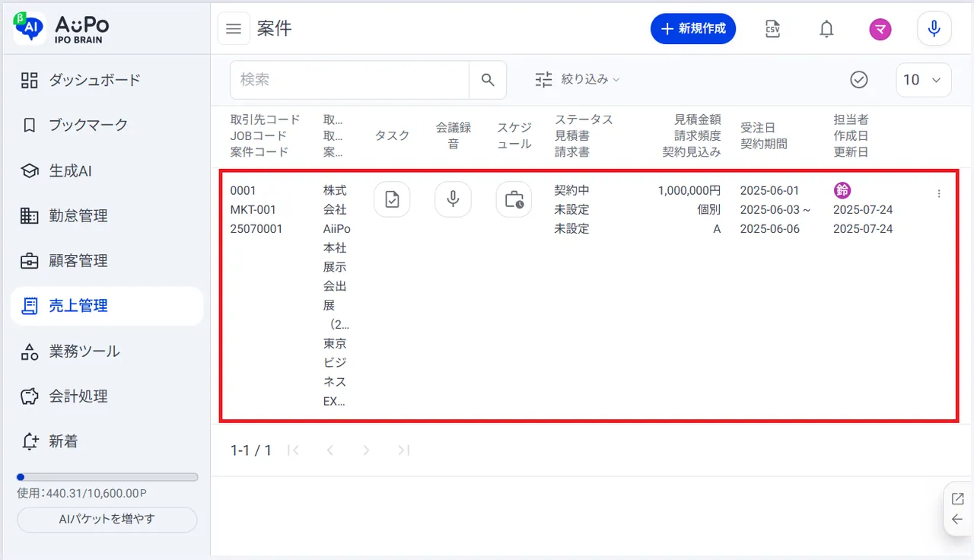974x560 pixels.
Task: Click AIパケットを増やす button
Action: pyautogui.click(x=107, y=520)
